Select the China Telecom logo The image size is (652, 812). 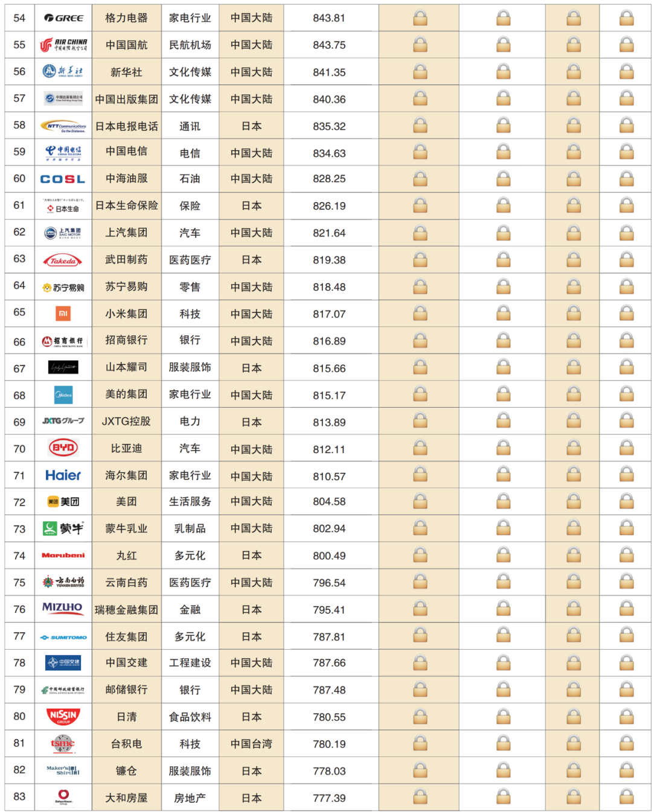(x=63, y=153)
